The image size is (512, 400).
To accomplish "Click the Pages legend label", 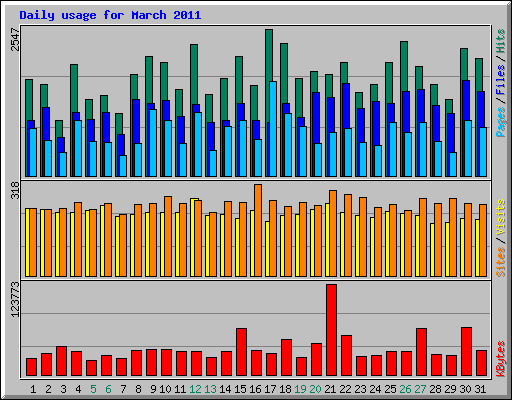I will pyautogui.click(x=501, y=122).
